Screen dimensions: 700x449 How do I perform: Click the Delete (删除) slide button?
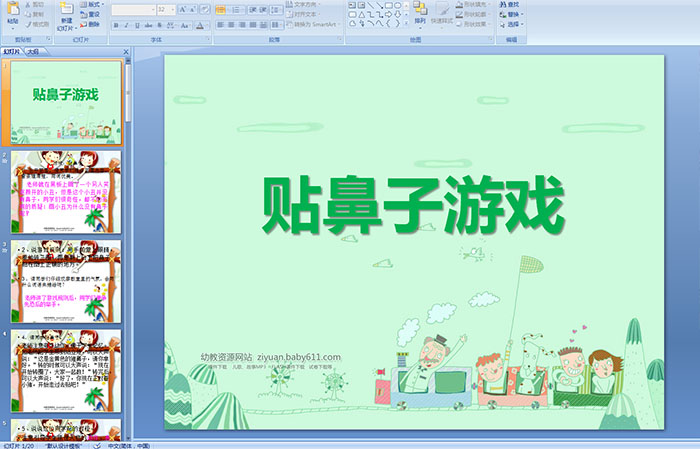pos(90,24)
